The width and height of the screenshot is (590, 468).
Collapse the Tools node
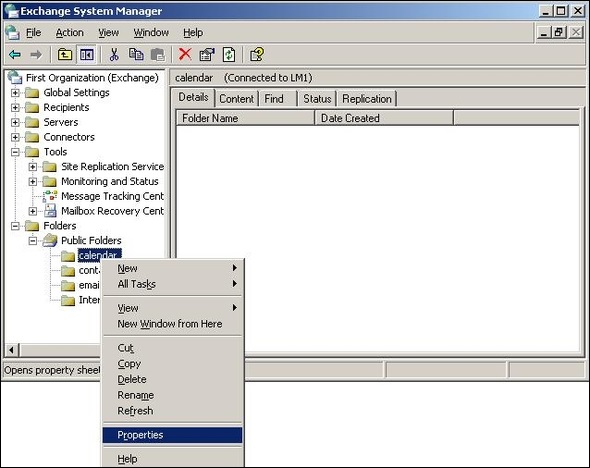15,152
